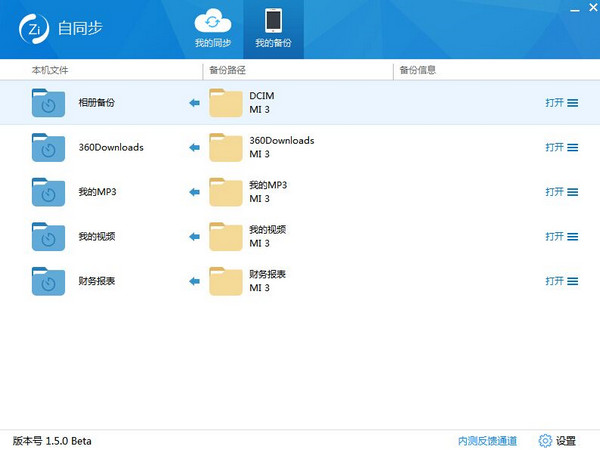600x450 pixels.
Task: Open the menu icon for 我的视频 row
Action: pyautogui.click(x=573, y=237)
